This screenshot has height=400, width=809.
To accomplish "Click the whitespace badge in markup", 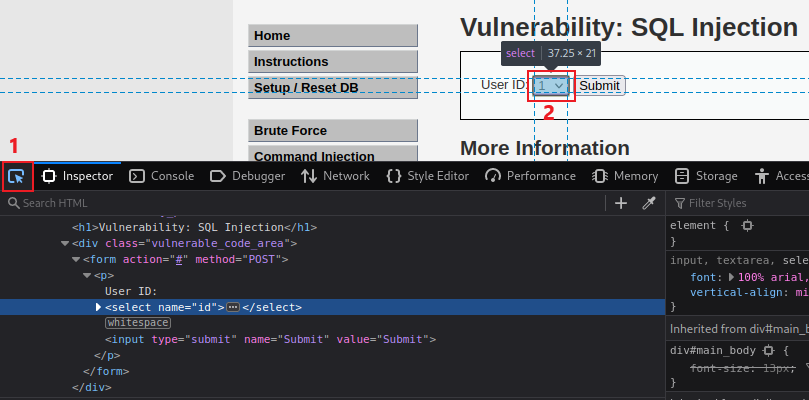I will [x=138, y=323].
